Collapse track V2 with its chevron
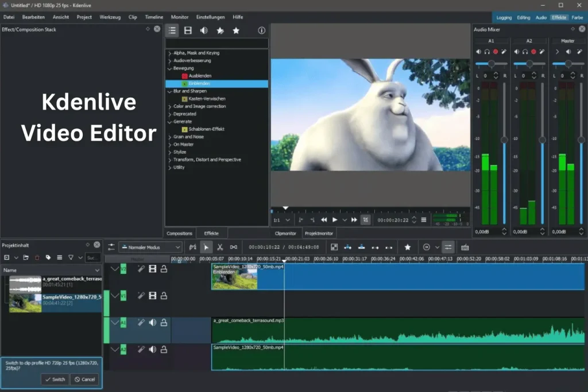The width and height of the screenshot is (588, 392). click(115, 269)
